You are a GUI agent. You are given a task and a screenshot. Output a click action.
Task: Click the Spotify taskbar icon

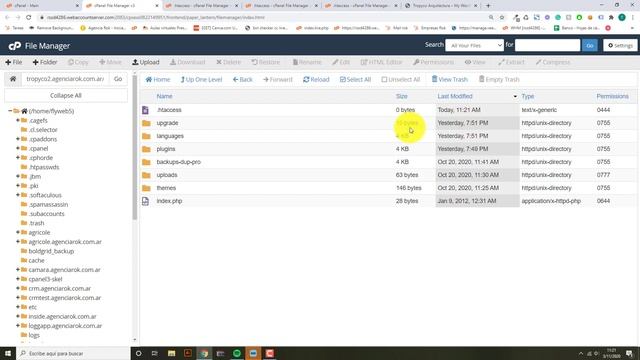(x=237, y=353)
